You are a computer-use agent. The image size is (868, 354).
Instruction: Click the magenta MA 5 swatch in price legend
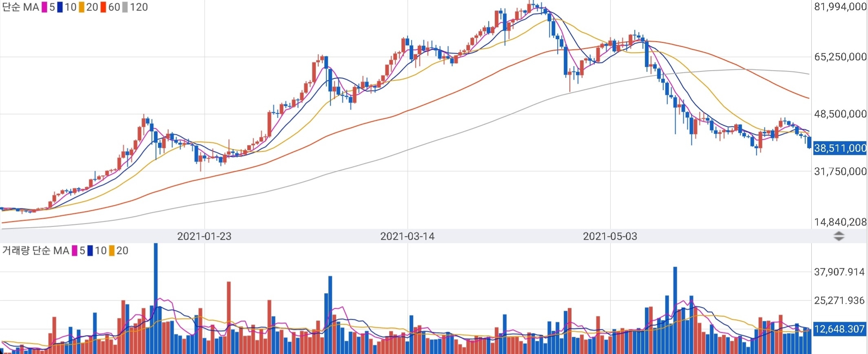44,7
